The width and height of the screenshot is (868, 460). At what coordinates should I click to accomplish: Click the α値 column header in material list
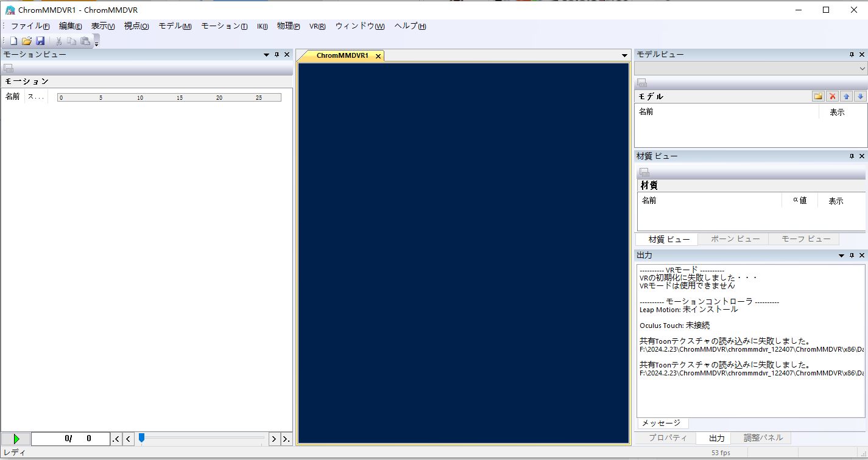coord(800,201)
